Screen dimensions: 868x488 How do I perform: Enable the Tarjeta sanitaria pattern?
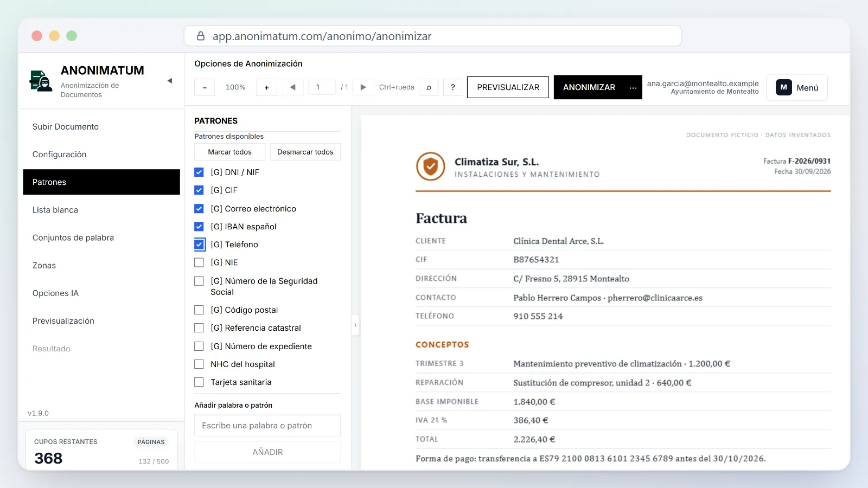[x=199, y=382]
